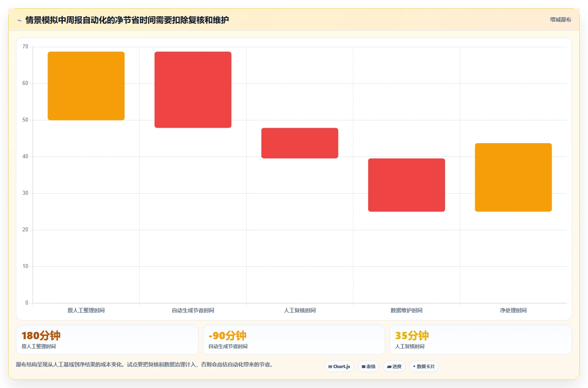Click the card caption under 180分钟
The height and width of the screenshot is (388, 588).
(39, 347)
